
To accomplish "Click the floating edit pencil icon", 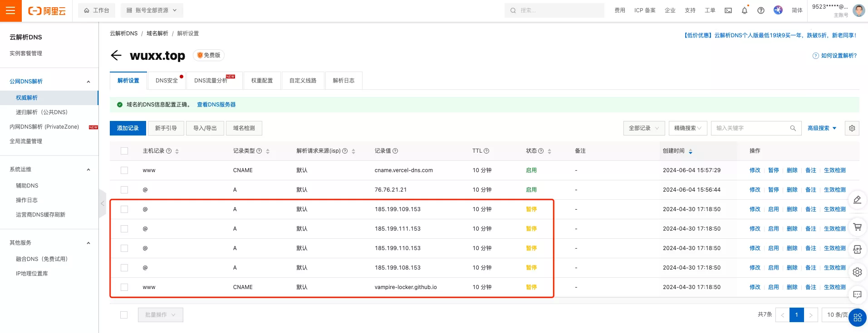I will pyautogui.click(x=857, y=200).
